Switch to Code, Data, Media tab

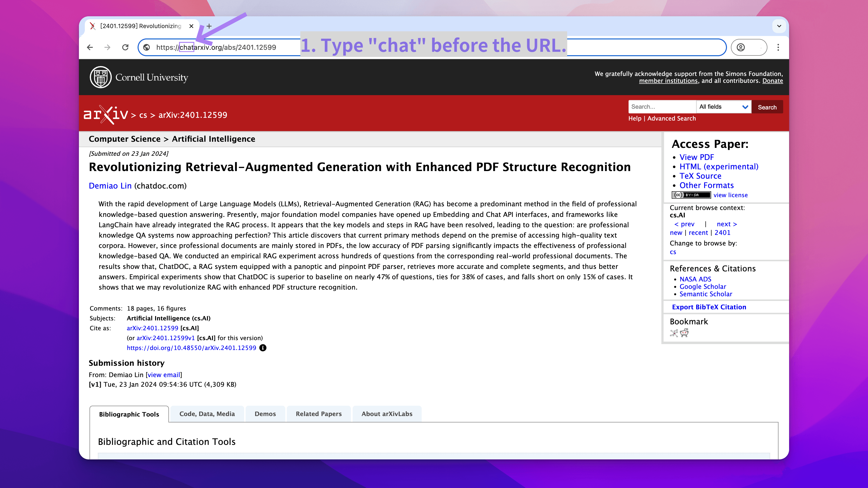(207, 414)
